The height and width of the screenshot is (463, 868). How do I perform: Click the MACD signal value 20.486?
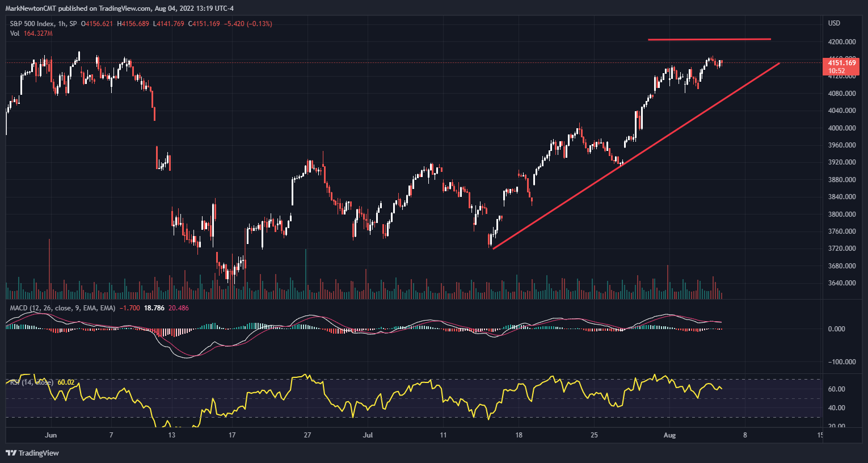pos(179,308)
